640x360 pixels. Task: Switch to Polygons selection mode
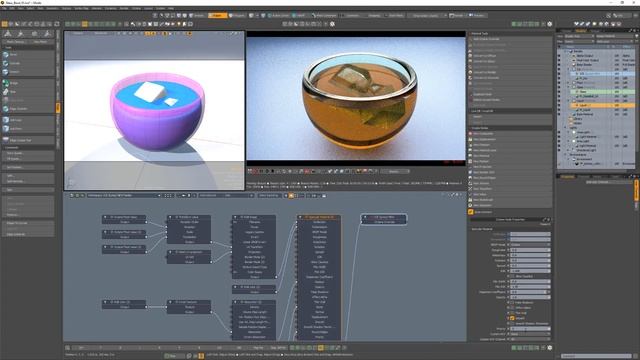point(237,16)
